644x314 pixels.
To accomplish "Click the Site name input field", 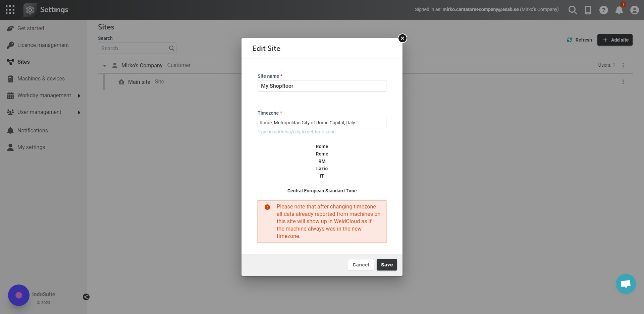I will tap(322, 86).
